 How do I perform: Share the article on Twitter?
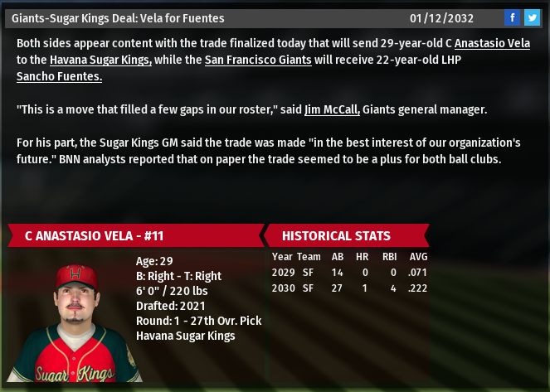(x=531, y=17)
